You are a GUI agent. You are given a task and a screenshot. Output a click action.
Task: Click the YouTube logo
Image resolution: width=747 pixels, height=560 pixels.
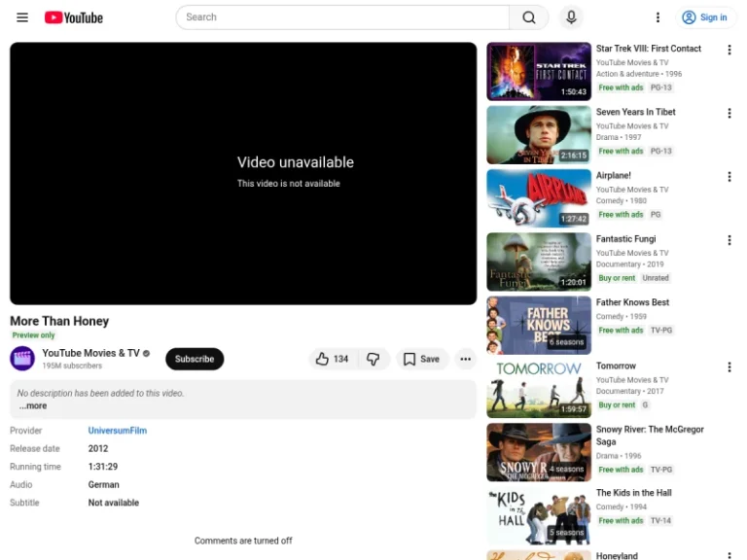tap(74, 17)
